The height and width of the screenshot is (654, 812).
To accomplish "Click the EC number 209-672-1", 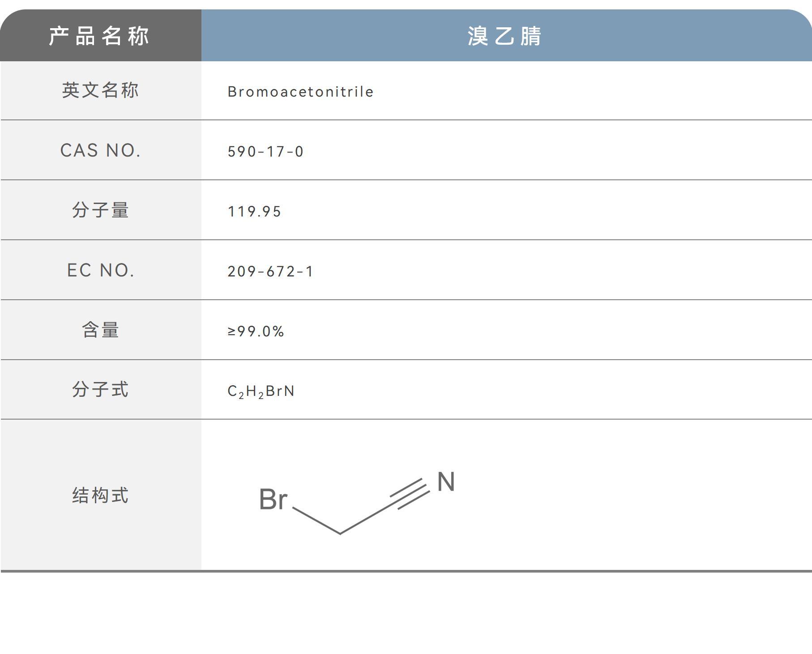I will (x=270, y=272).
